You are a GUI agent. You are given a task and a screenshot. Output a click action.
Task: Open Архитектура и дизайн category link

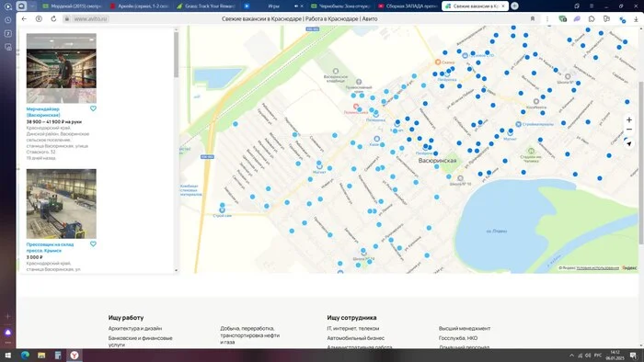135,328
